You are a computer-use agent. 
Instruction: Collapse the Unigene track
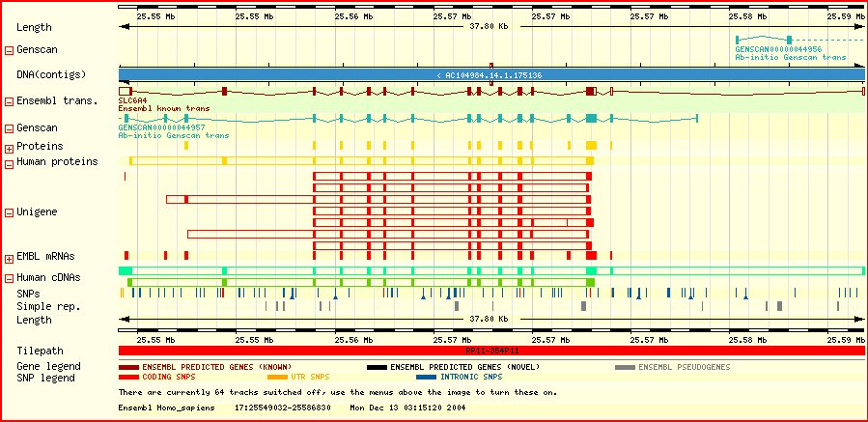click(x=10, y=211)
